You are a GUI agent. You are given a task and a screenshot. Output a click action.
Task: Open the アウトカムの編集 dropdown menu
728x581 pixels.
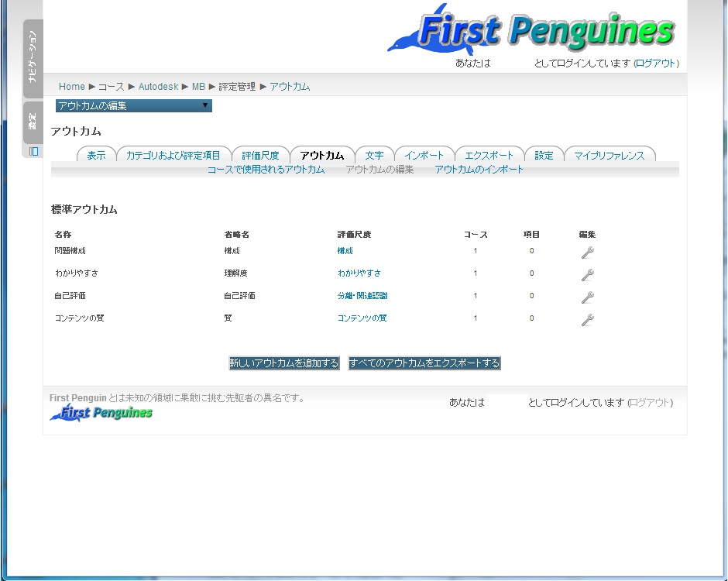[x=133, y=106]
